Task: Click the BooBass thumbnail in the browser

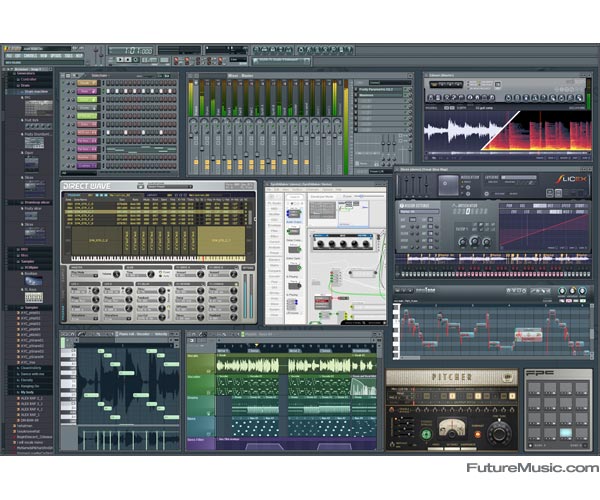Action: point(34,281)
